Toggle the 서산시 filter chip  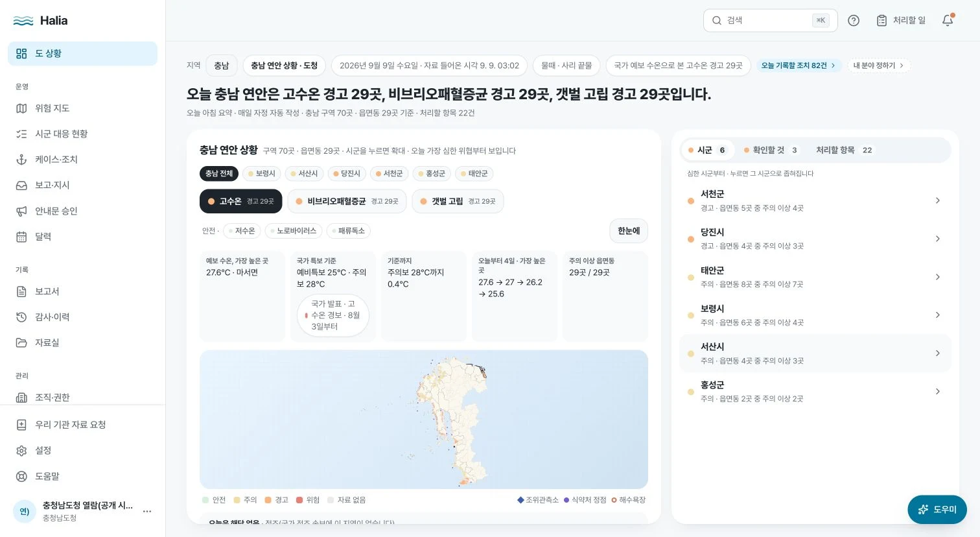tap(304, 174)
